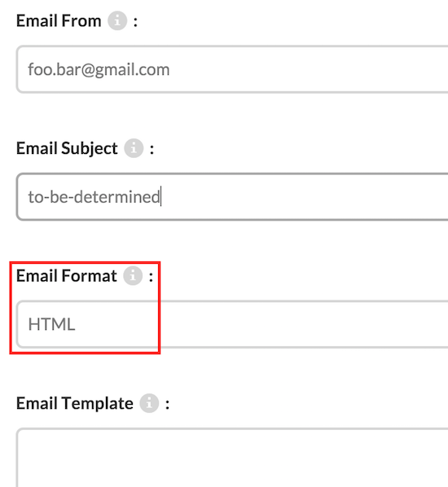Open the Email Subject info tooltip icon
Screen dimensions: 448x487
(134, 148)
